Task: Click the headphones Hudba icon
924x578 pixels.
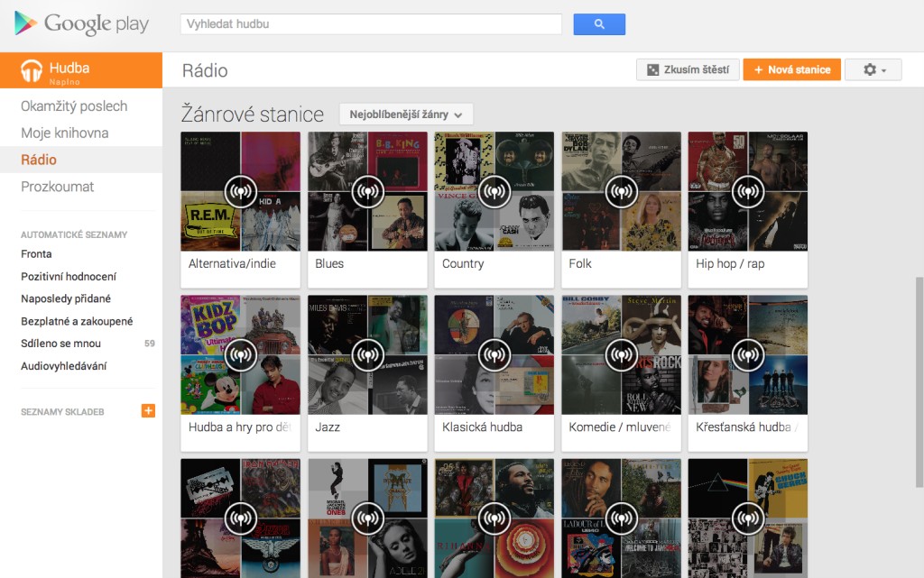Action: coord(32,70)
